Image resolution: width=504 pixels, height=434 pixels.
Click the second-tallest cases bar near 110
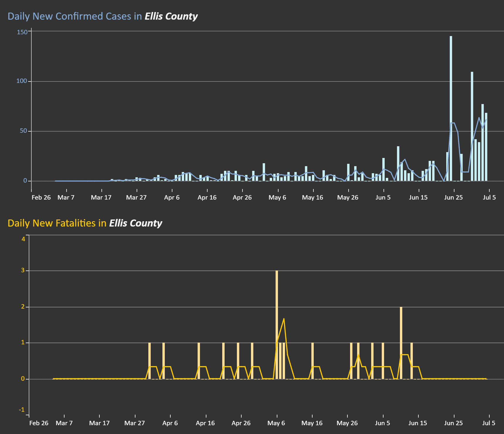[472, 126]
